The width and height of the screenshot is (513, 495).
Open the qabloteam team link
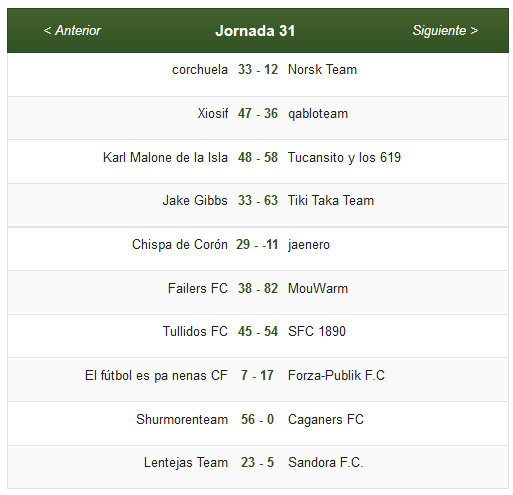tap(318, 114)
